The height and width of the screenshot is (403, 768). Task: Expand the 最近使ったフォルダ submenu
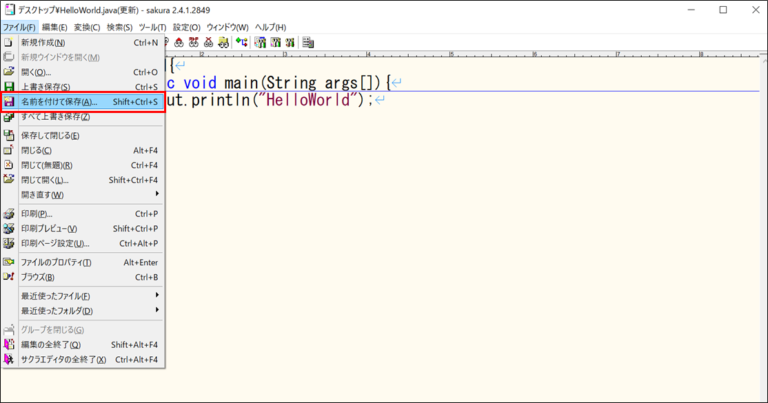157,311
